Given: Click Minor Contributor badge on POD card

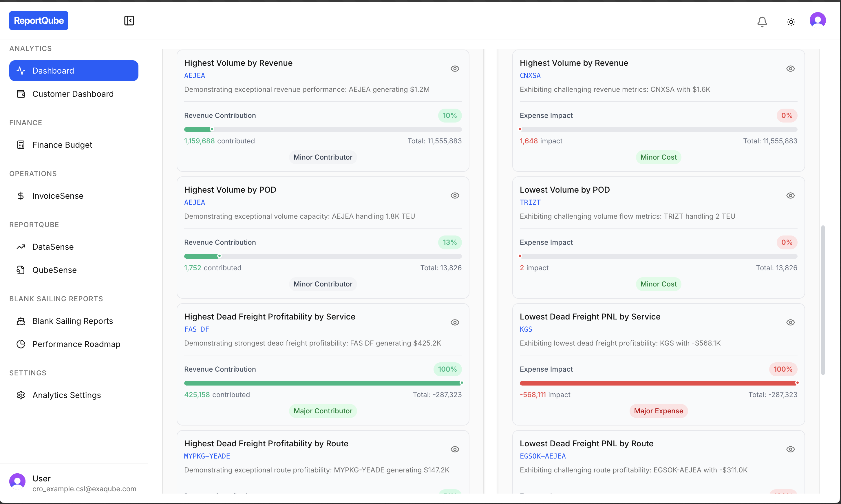Looking at the screenshot, I should (323, 284).
